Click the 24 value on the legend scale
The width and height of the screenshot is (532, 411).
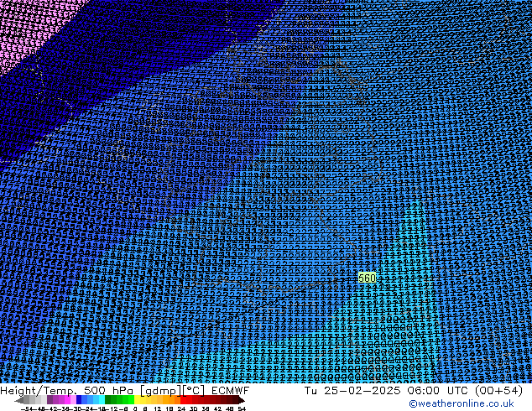[x=181, y=409]
